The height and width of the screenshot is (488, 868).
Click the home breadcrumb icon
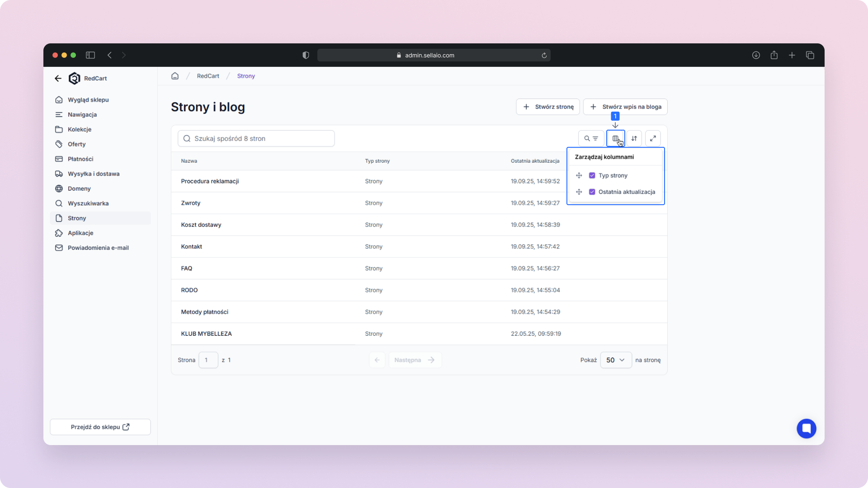[x=175, y=76]
